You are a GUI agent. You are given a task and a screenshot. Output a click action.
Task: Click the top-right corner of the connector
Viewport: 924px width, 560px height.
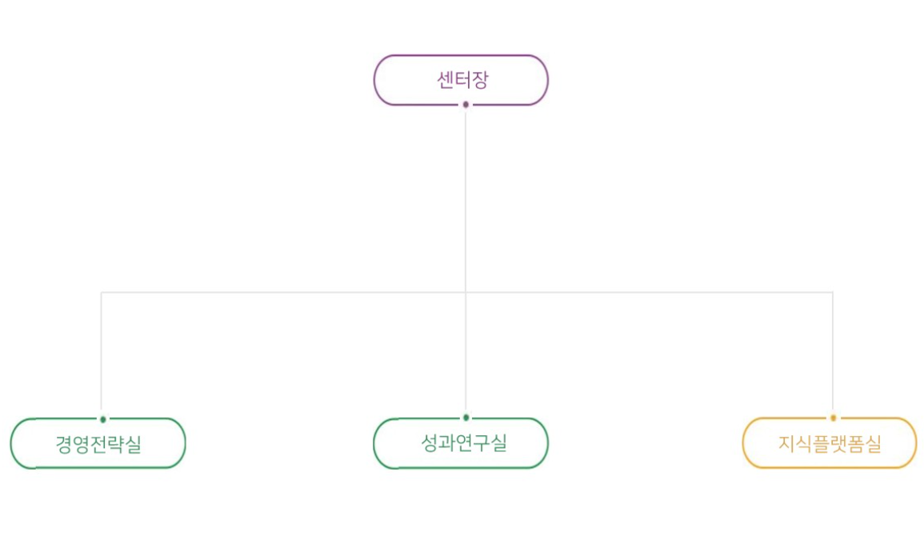pyautogui.click(x=833, y=293)
